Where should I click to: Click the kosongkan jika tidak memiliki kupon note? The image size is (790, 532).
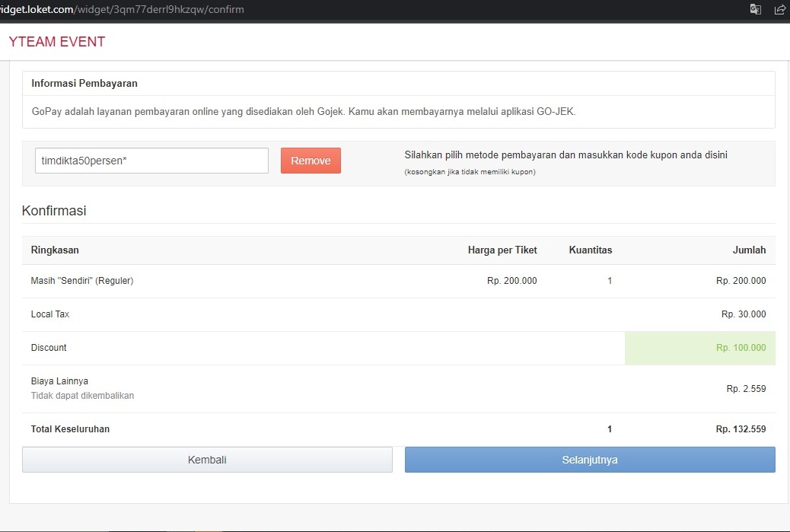coord(470,172)
